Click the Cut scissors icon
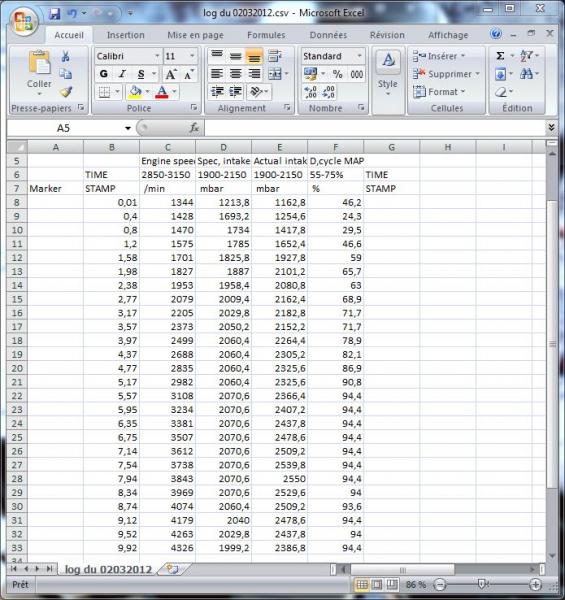The width and height of the screenshot is (565, 600). click(x=65, y=56)
